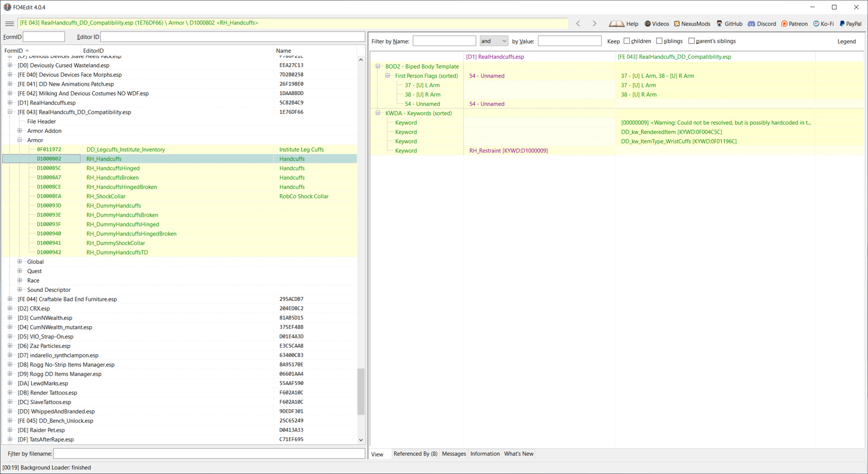Open the NexusMods toolbar icon
Screen dimensions: 868x474
click(677, 24)
